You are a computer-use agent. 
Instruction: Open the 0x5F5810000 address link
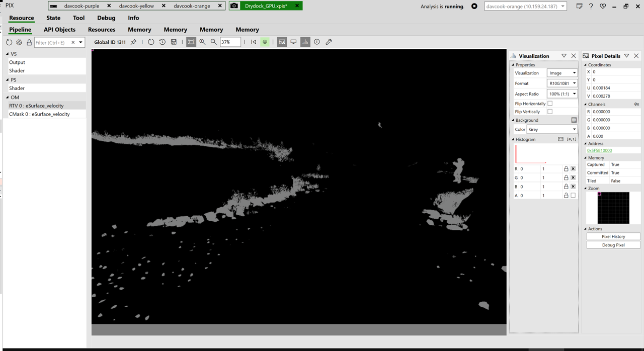coord(599,150)
